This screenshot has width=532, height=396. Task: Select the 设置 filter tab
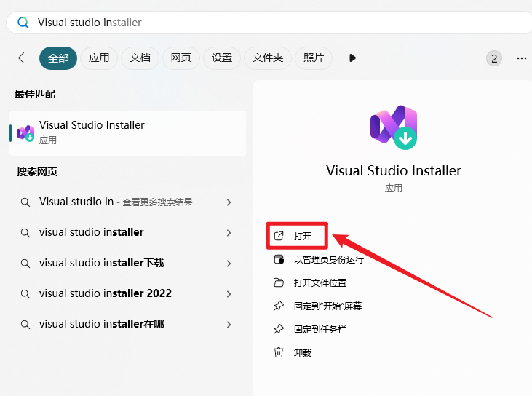222,58
